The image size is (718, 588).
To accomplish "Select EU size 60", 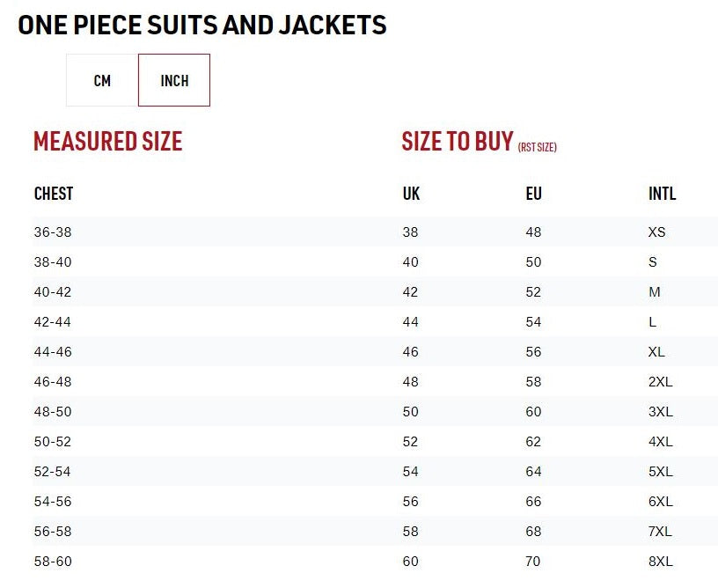I will (533, 411).
